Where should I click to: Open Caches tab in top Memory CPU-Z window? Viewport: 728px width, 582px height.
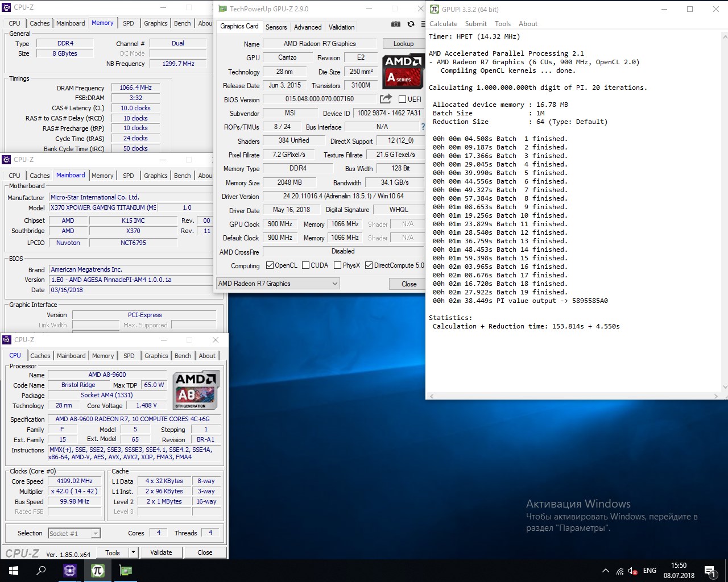40,23
